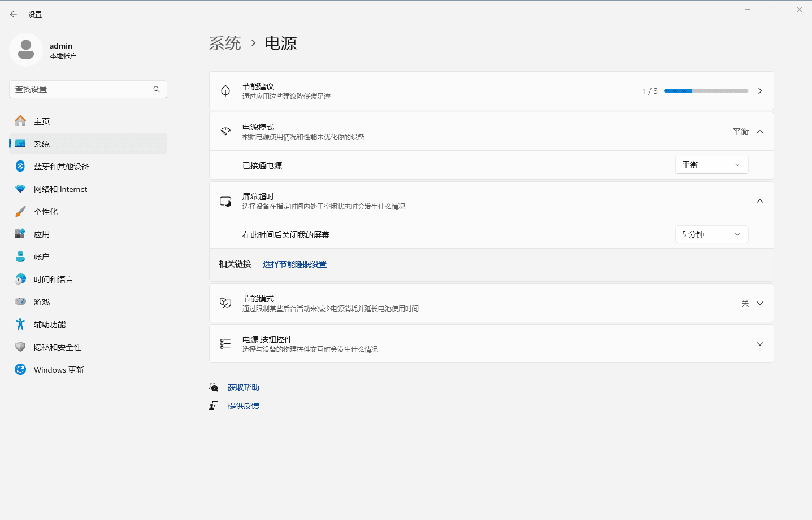Image resolution: width=812 pixels, height=520 pixels.
Task: Click the Bluetooth icon in sidebar
Action: [x=20, y=166]
